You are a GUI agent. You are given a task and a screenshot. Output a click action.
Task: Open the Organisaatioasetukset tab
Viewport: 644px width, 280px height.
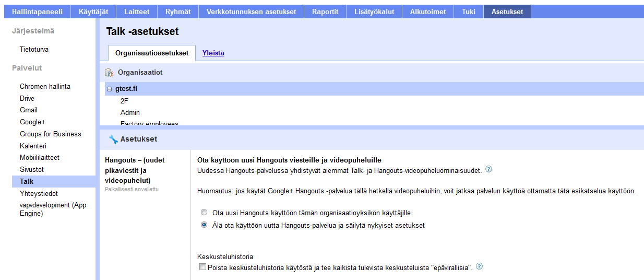tap(152, 53)
